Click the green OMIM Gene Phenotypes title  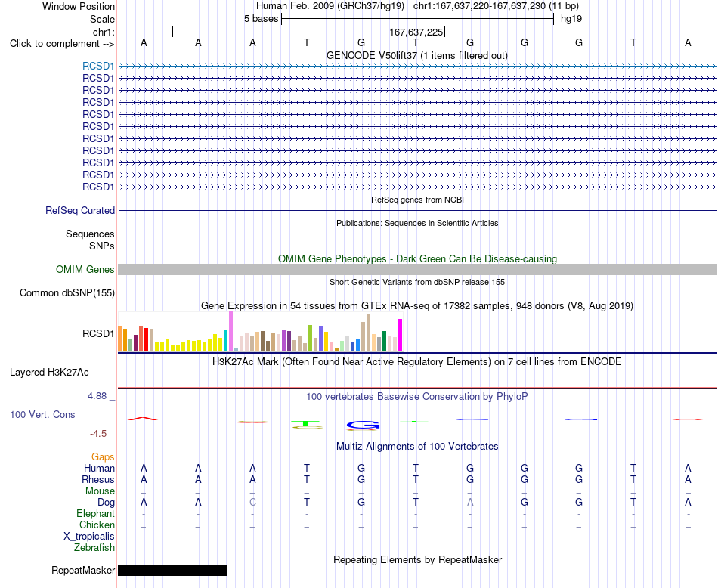point(417,258)
